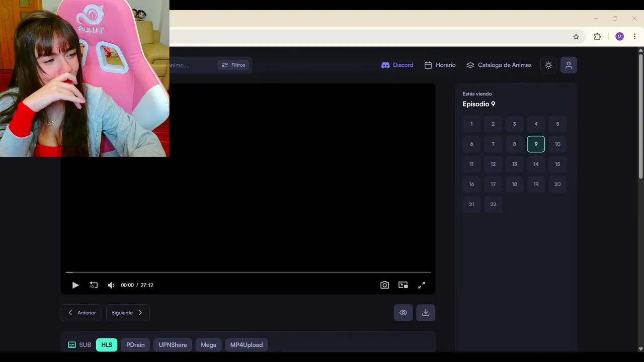Image resolution: width=644 pixels, height=362 pixels.
Task: Select episode 16
Action: click(x=471, y=184)
